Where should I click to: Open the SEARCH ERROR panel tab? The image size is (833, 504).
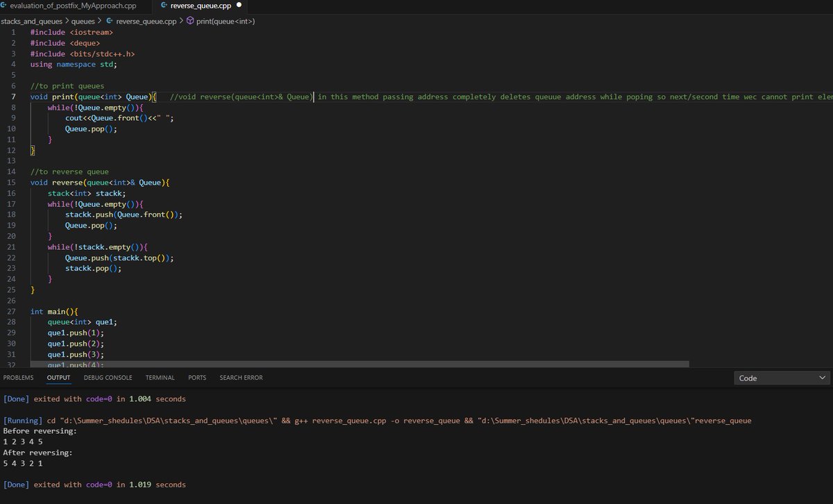[x=241, y=378]
